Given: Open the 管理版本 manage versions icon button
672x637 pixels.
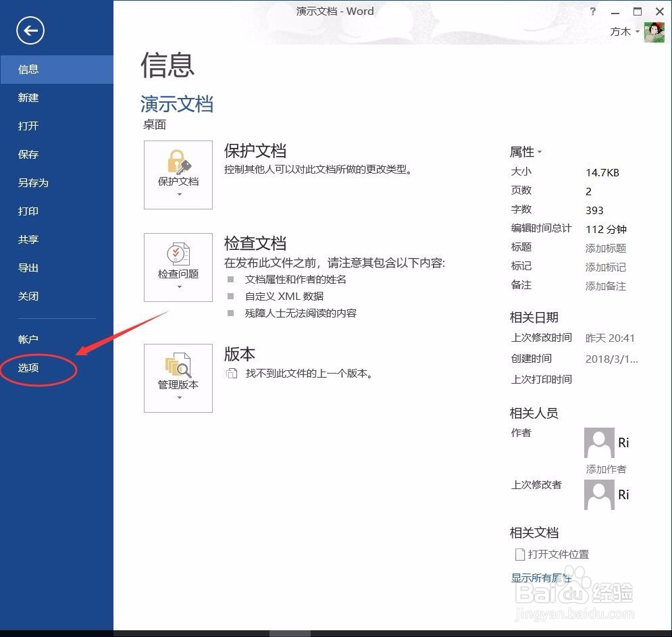Looking at the screenshot, I should [x=178, y=378].
